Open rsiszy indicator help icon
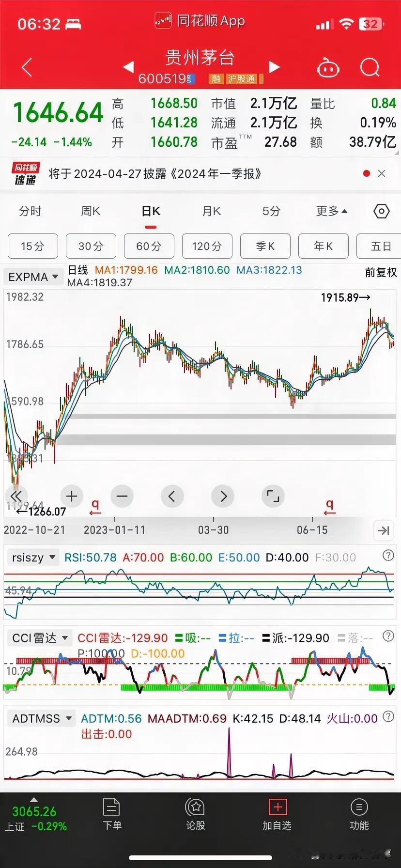 pos(388,556)
